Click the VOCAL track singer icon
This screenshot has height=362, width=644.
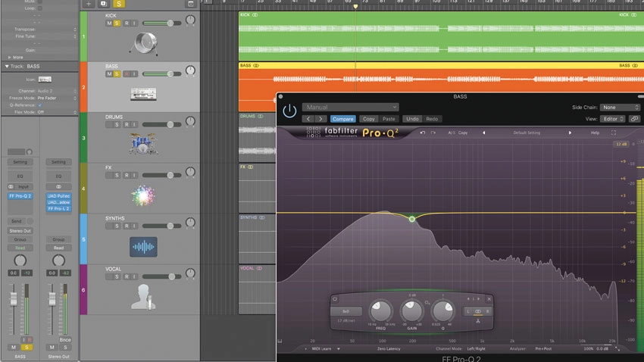[x=143, y=297]
